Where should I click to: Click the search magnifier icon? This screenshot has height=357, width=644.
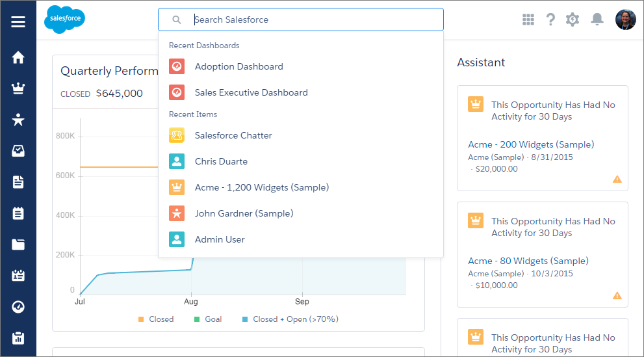(177, 20)
